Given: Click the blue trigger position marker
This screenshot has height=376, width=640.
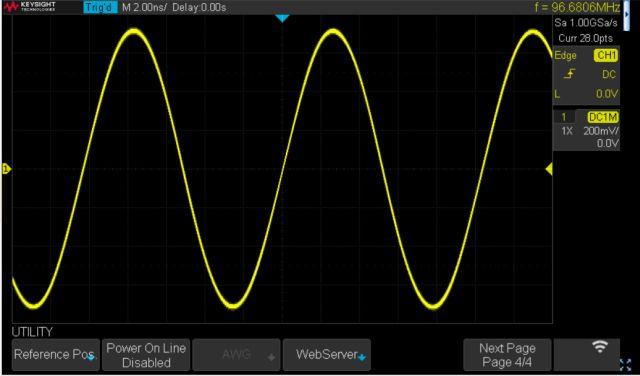Looking at the screenshot, I should coord(282,18).
